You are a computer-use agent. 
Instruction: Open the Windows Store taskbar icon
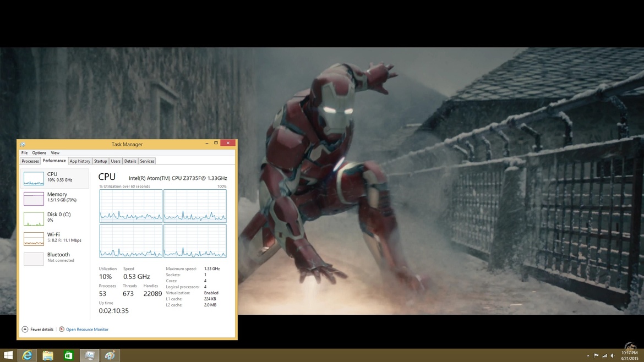point(68,355)
